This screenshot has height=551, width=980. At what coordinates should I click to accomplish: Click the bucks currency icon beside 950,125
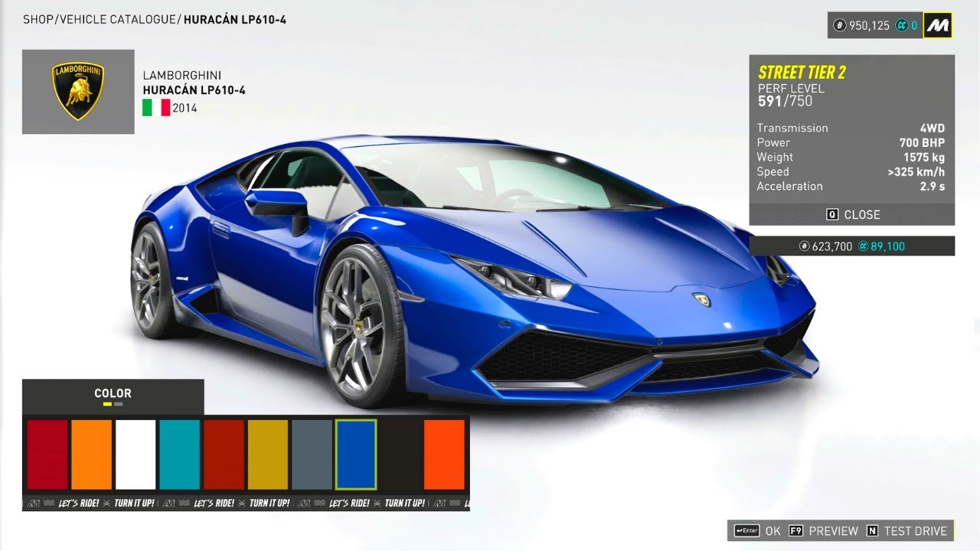point(840,26)
